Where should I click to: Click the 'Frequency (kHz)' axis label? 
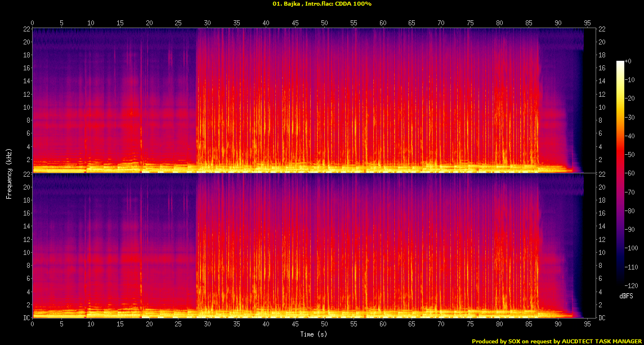(8, 173)
